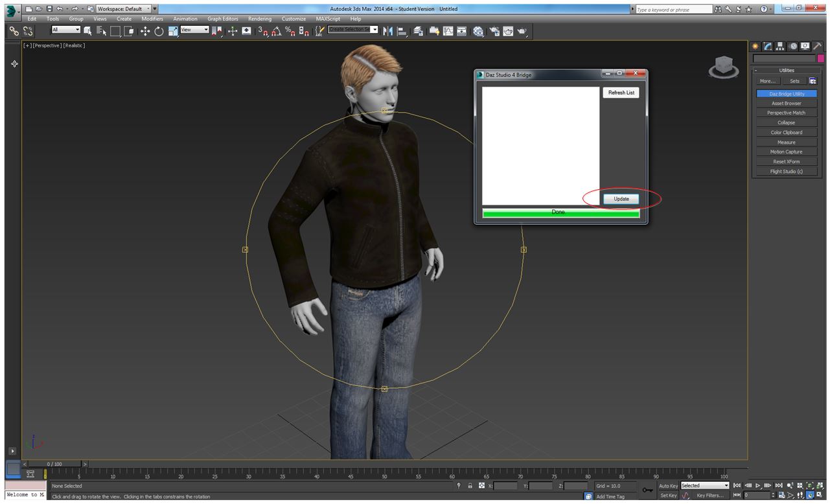This screenshot has height=504, width=830.
Task: Open the Edit menu
Action: coord(32,19)
